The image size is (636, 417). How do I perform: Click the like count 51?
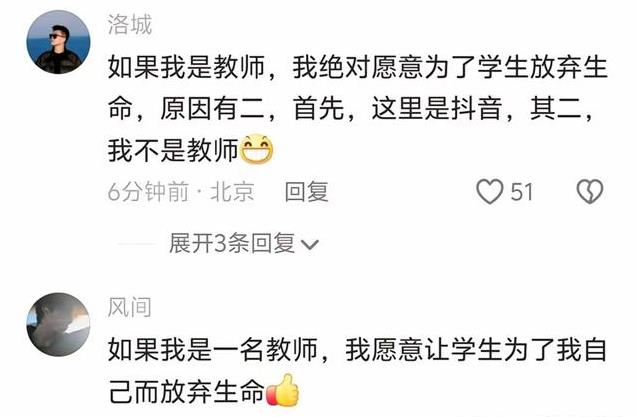click(522, 192)
